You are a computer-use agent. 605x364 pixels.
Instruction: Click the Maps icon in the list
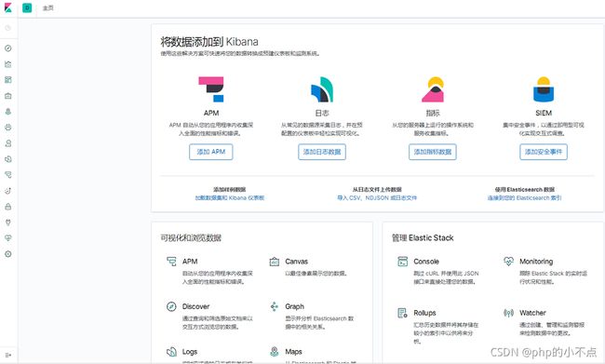click(x=275, y=352)
